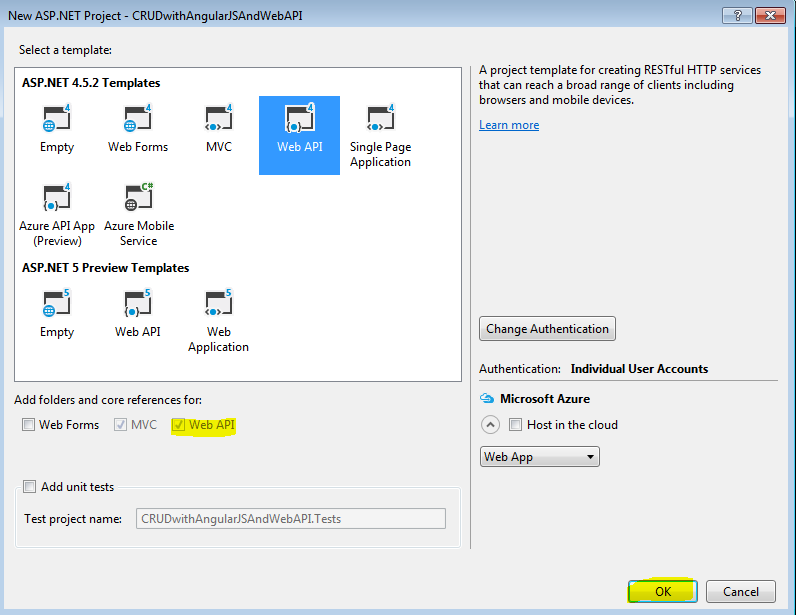Confirm with the OK button
Viewport: 796px width, 615px height.
[662, 592]
